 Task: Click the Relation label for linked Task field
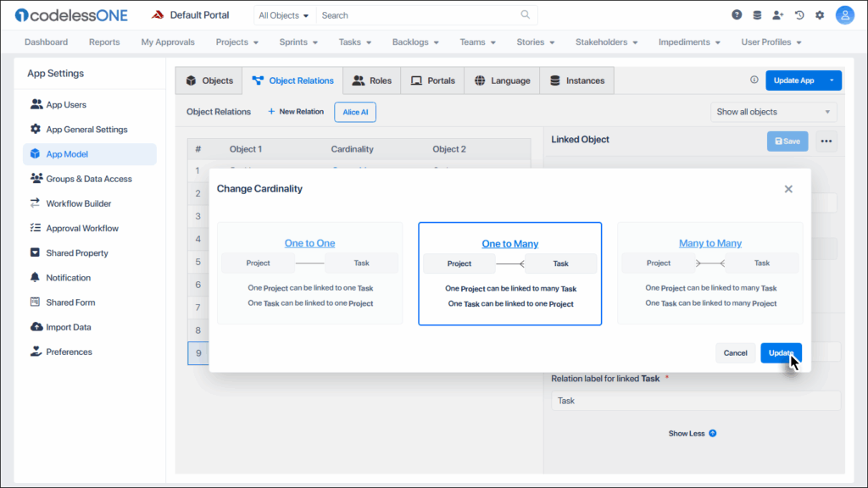tap(695, 401)
